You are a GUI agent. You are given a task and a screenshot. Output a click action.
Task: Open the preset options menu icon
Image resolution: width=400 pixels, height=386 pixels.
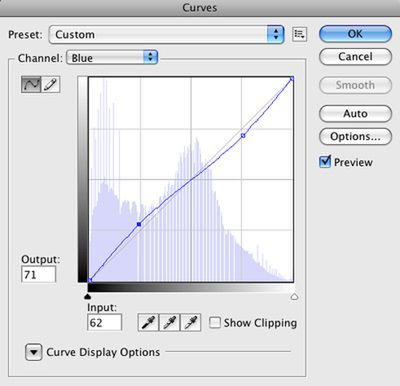pyautogui.click(x=299, y=34)
